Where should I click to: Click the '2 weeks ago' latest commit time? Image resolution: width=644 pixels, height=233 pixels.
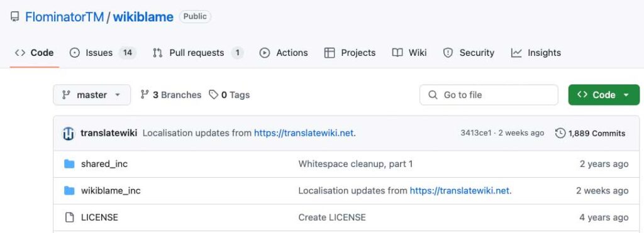521,133
